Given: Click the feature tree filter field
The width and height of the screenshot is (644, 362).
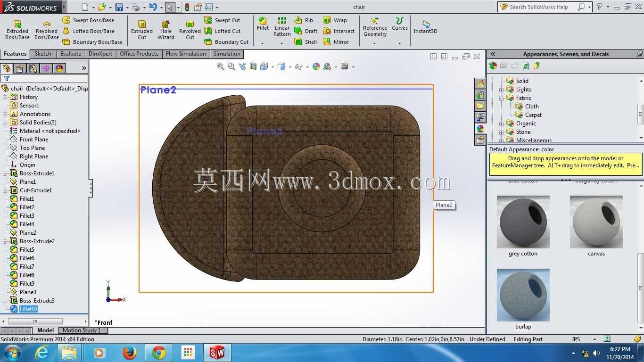Looking at the screenshot, I should click(x=45, y=78).
